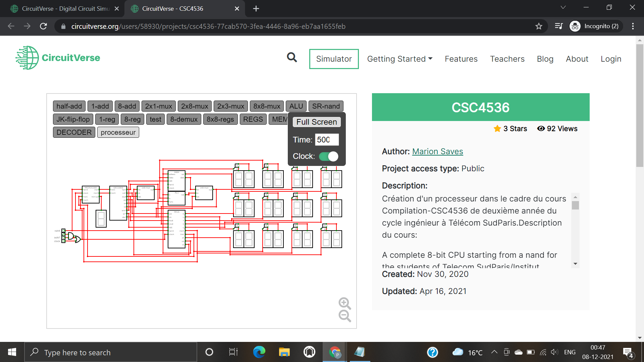Expand hidden icons in the system tray
The image size is (644, 362).
pyautogui.click(x=494, y=352)
